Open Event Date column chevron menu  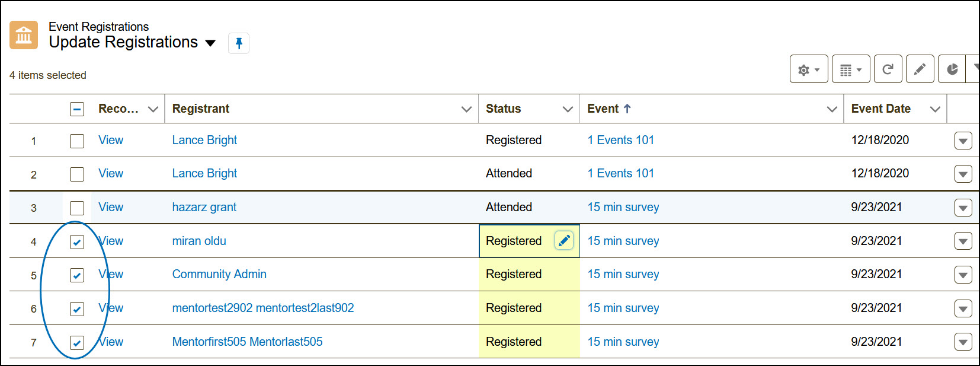coord(935,109)
